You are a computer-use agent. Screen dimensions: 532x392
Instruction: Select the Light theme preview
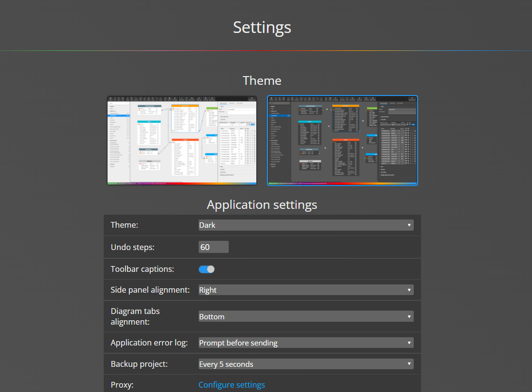point(182,140)
